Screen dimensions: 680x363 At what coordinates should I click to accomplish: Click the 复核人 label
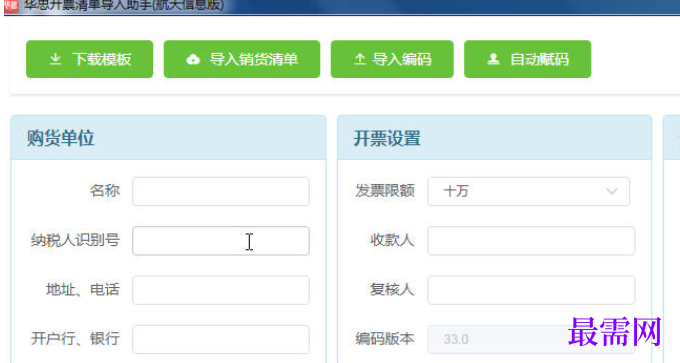pos(392,289)
